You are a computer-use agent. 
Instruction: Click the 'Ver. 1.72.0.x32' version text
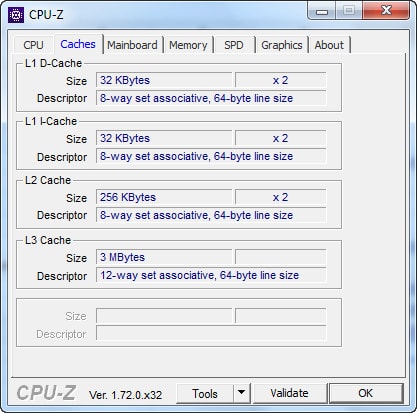coord(125,395)
